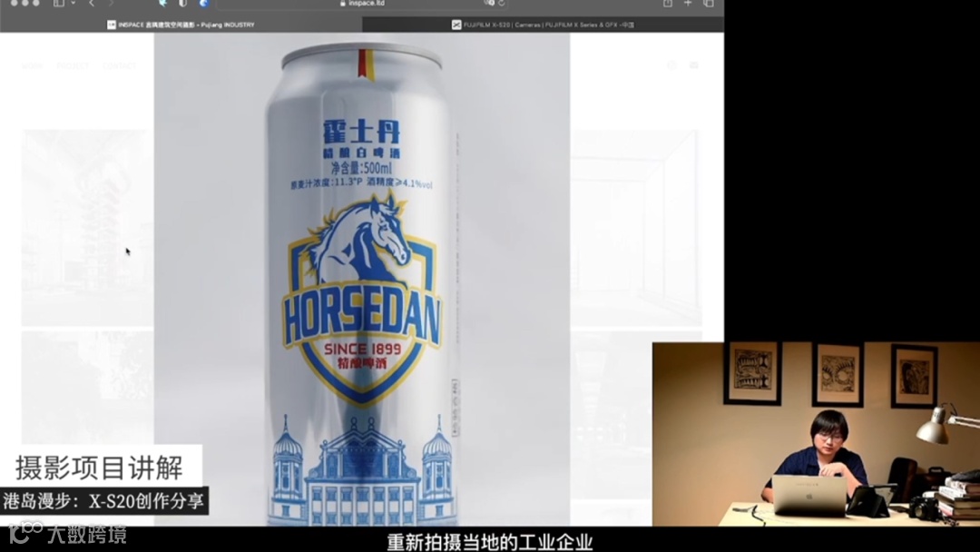Toggle the Safari sidebar button

pyautogui.click(x=59, y=3)
